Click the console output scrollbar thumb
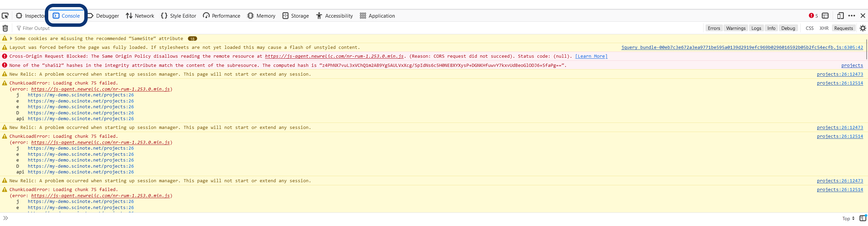Viewport: 868px width, 226px height. (x=867, y=50)
